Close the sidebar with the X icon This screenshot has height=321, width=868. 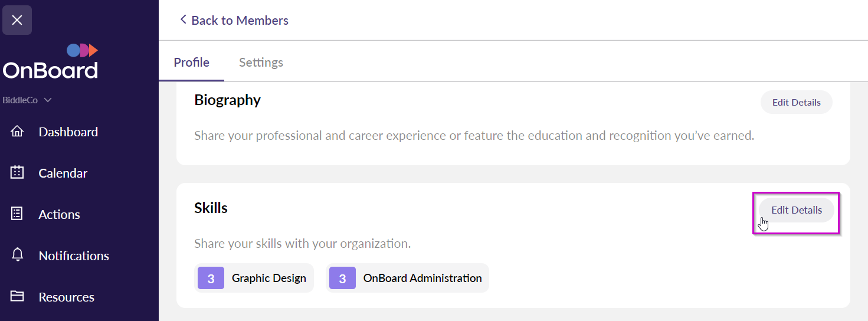[x=17, y=20]
